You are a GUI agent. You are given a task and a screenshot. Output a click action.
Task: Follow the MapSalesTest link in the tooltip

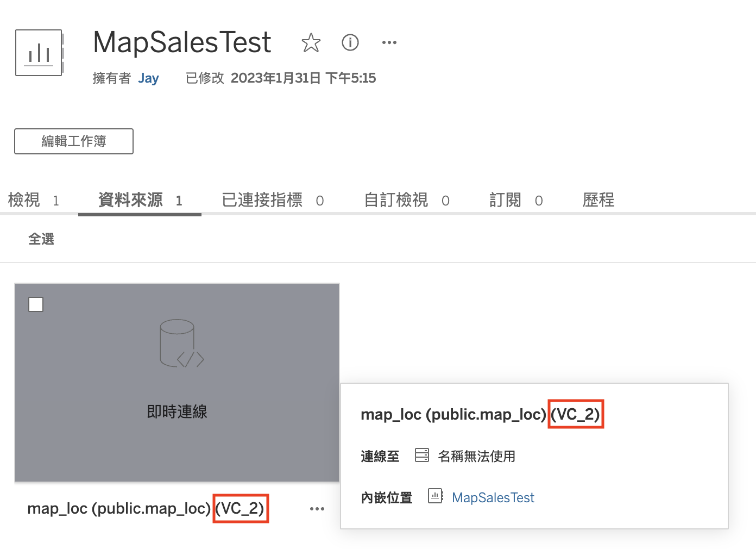493,497
